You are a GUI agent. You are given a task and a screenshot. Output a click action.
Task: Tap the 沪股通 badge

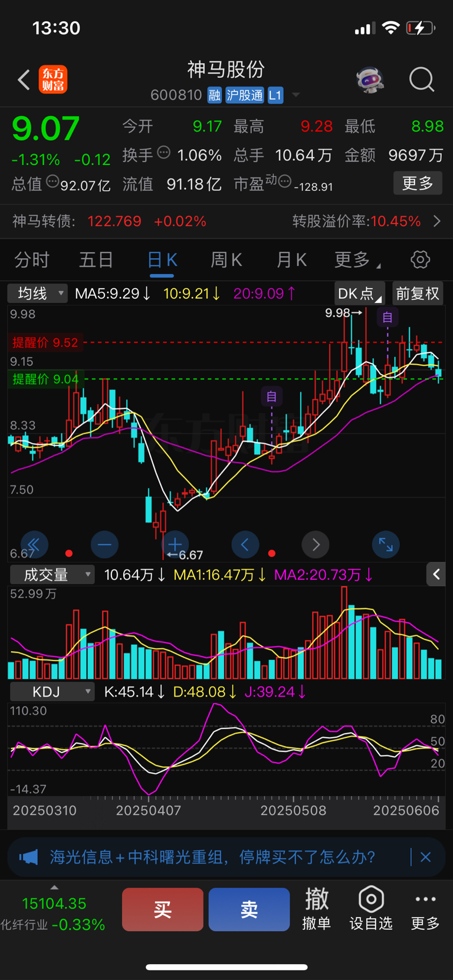[245, 95]
